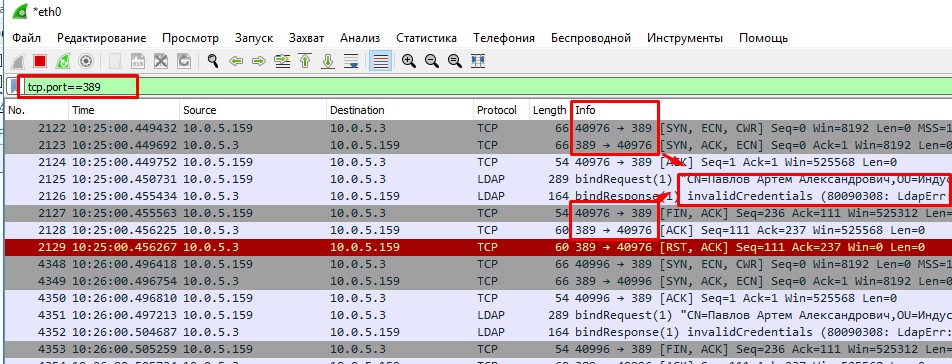This screenshot has width=952, height=364.
Task: Select LDAP bindResponse packet 4352
Action: (478, 332)
